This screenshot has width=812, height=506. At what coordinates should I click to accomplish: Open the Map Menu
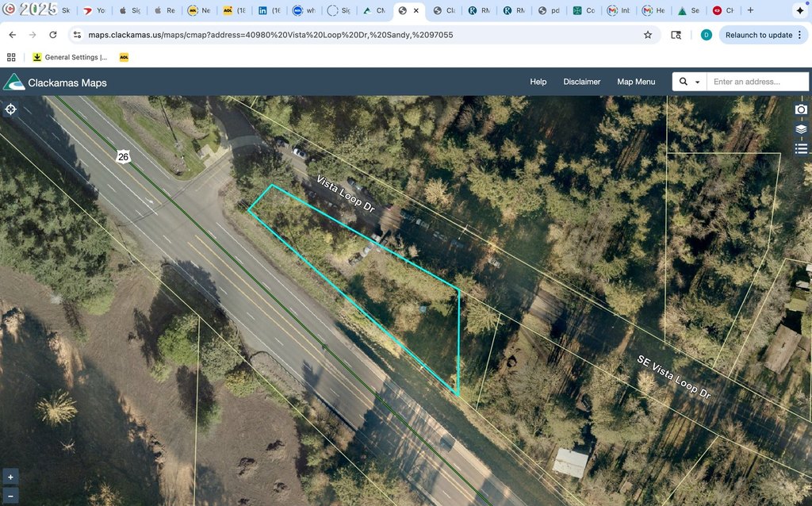[636, 82]
